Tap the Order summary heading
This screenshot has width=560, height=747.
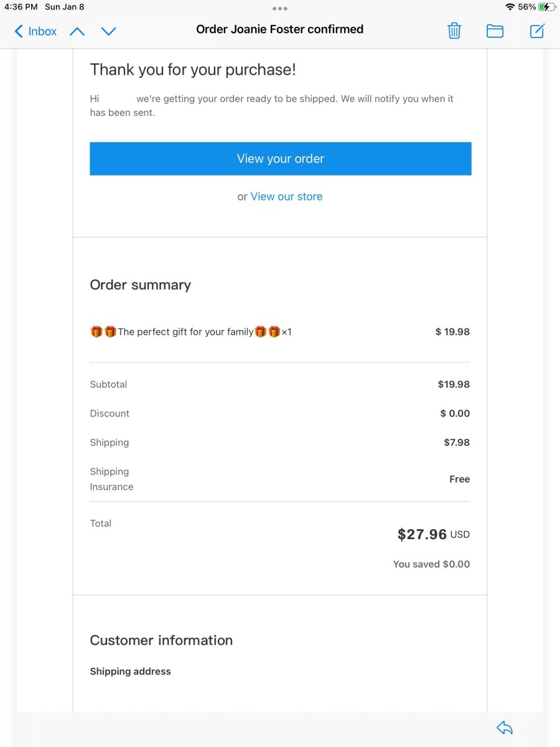coord(141,285)
